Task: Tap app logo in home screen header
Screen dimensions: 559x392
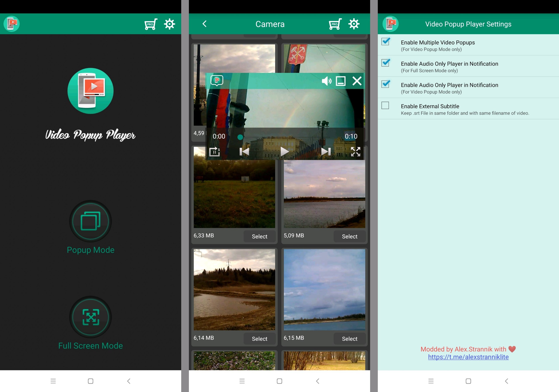Action: point(11,24)
